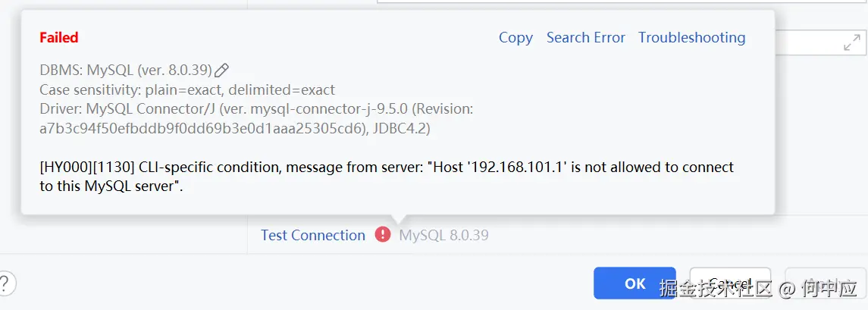This screenshot has width=868, height=310.
Task: Open the Troubleshooting link
Action: [x=692, y=38]
